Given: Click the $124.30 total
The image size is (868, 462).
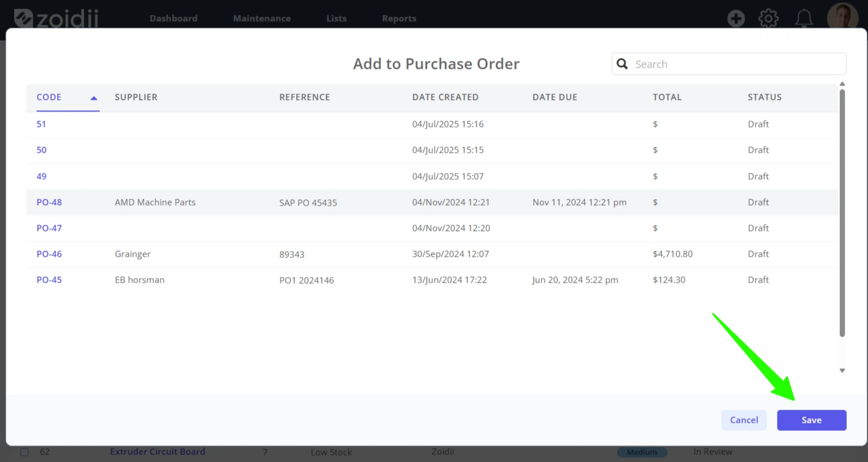Looking at the screenshot, I should pos(669,280).
